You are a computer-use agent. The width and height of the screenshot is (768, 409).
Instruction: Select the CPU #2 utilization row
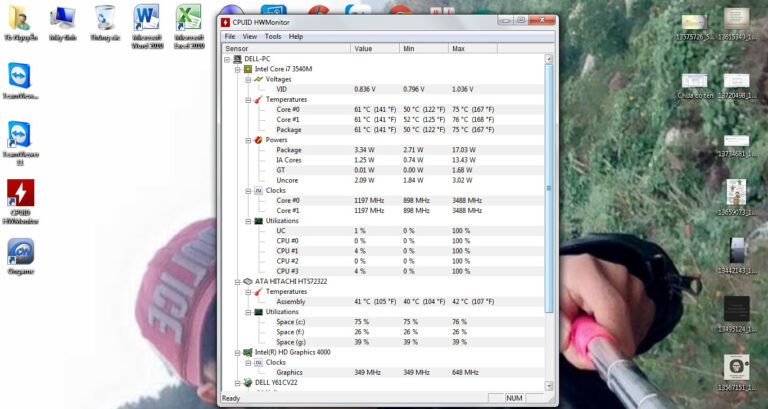[x=383, y=261]
